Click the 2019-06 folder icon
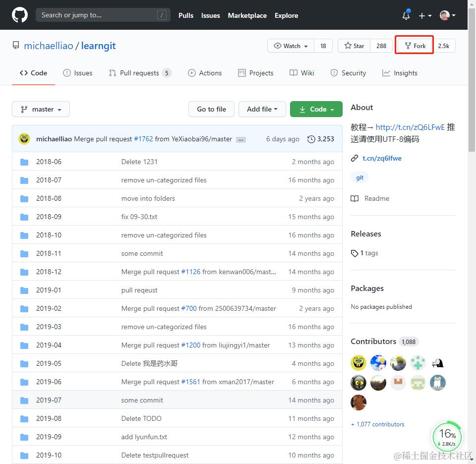This screenshot has width=476, height=464. pyautogui.click(x=24, y=382)
